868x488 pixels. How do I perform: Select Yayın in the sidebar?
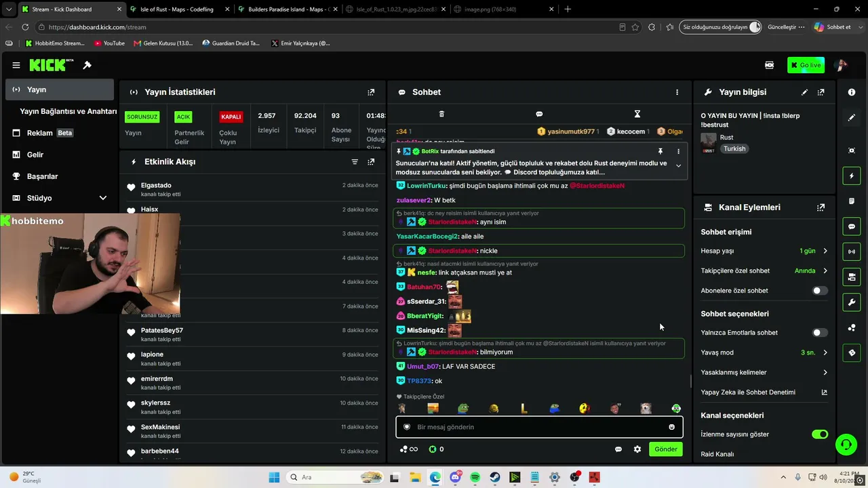(60, 89)
